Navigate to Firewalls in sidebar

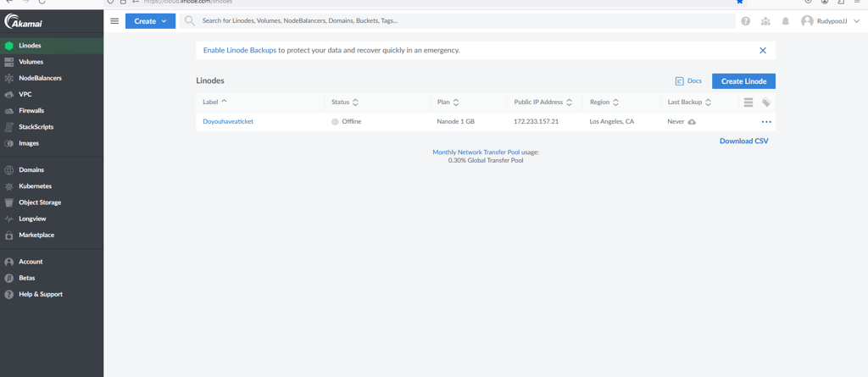pyautogui.click(x=52, y=111)
